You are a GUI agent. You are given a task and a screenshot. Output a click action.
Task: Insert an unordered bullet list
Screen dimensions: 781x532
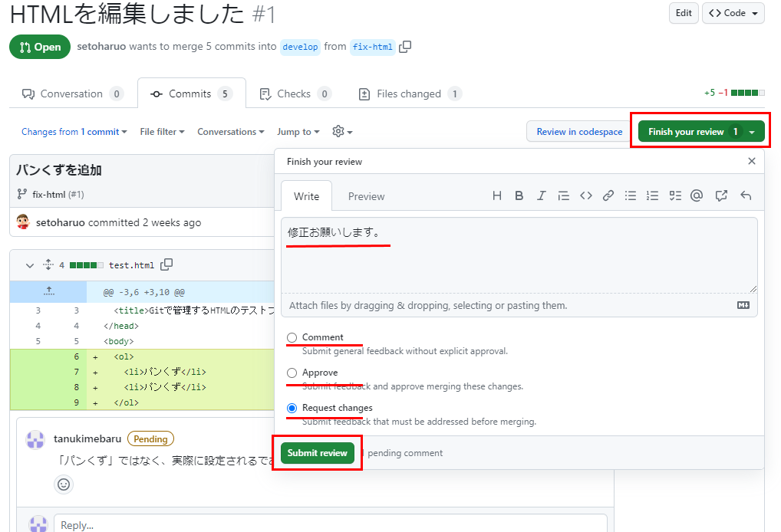click(630, 195)
